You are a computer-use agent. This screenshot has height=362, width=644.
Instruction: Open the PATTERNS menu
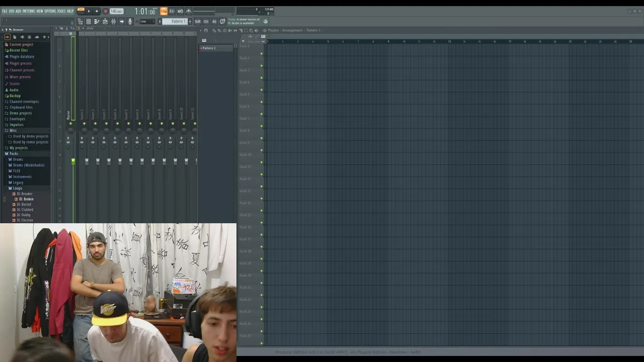29,11
